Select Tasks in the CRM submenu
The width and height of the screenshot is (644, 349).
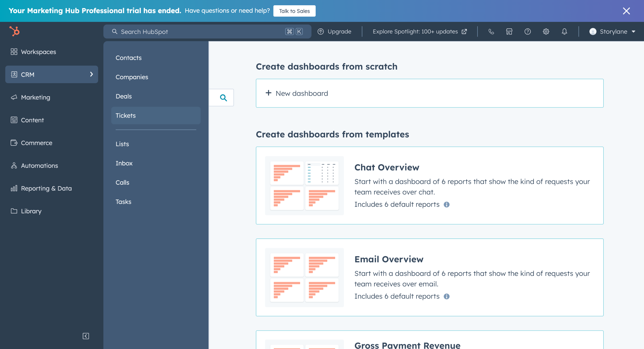point(156,202)
